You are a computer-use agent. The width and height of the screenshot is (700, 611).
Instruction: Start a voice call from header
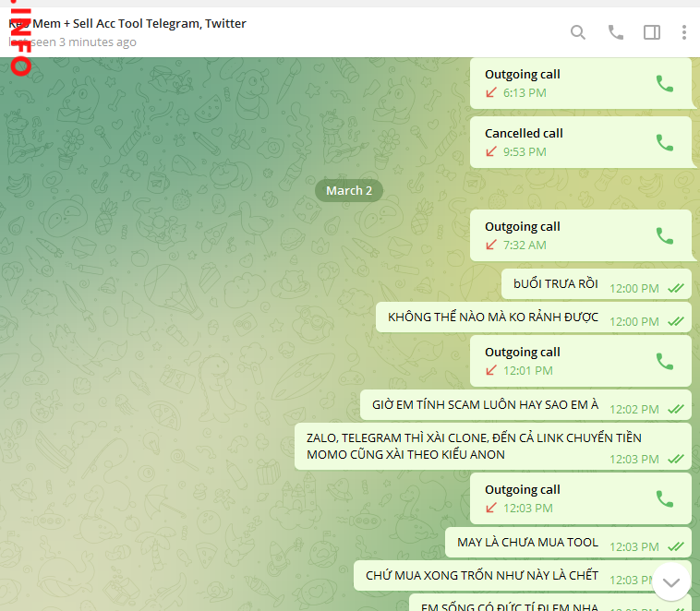615,32
